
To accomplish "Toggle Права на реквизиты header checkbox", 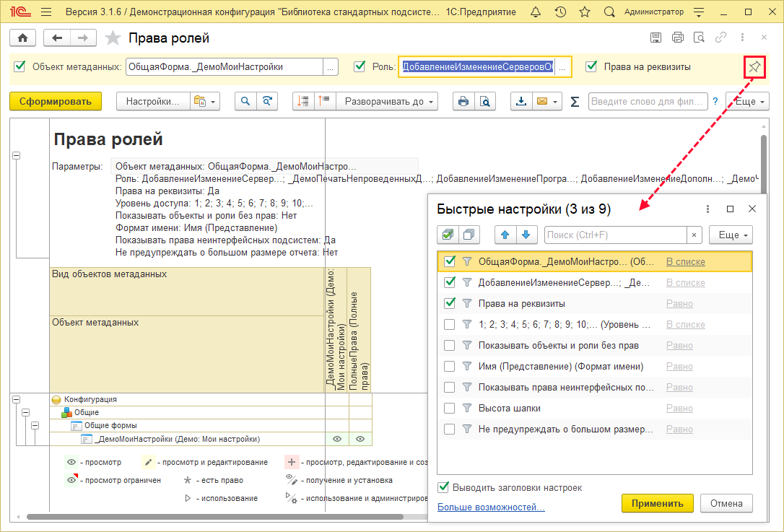I will click(591, 66).
